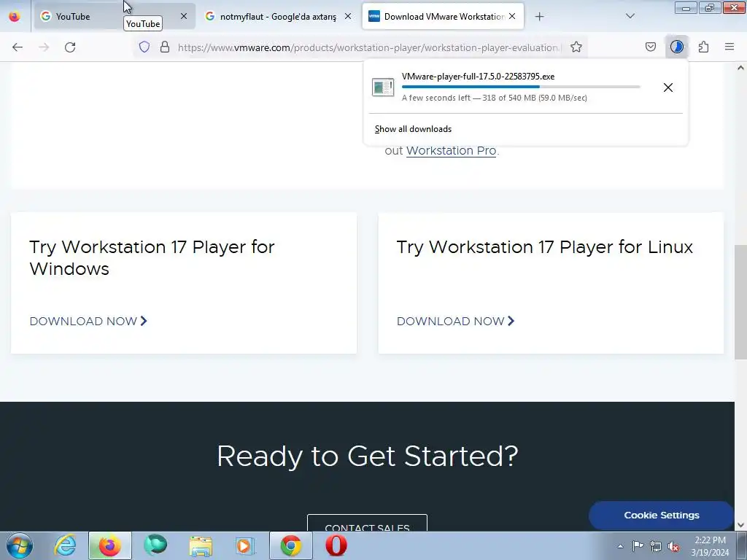This screenshot has height=560, width=747.
Task: Click the Contact Sales button
Action: coord(368,524)
